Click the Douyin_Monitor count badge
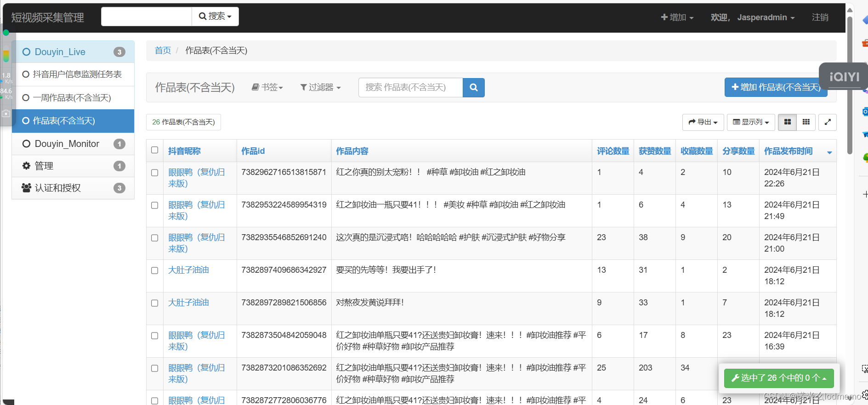The image size is (868, 405). click(x=119, y=144)
